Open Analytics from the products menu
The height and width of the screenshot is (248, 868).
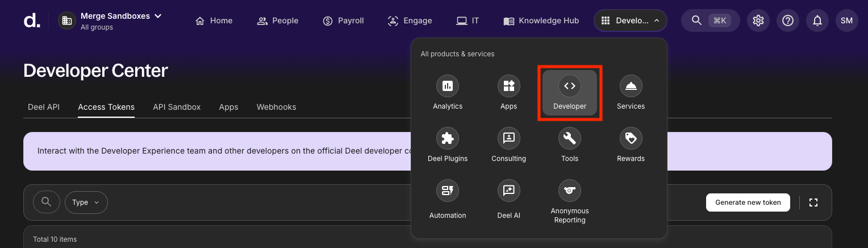pyautogui.click(x=448, y=86)
